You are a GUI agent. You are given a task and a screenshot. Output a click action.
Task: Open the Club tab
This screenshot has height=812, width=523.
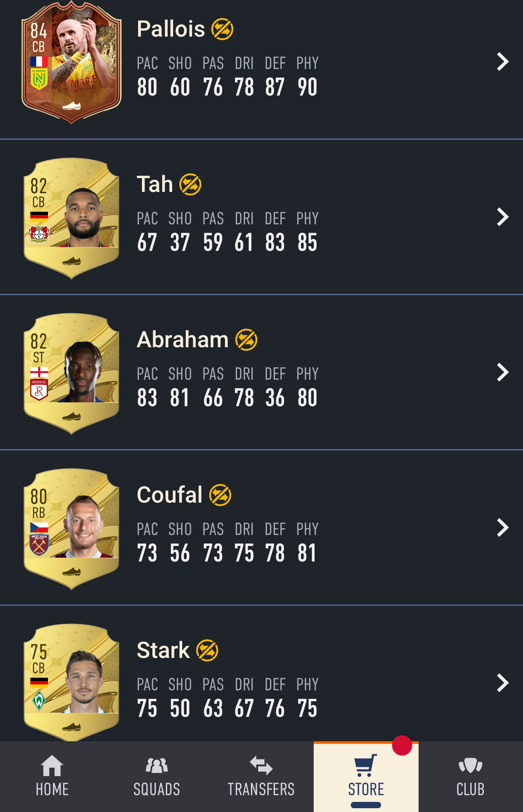pos(470,777)
